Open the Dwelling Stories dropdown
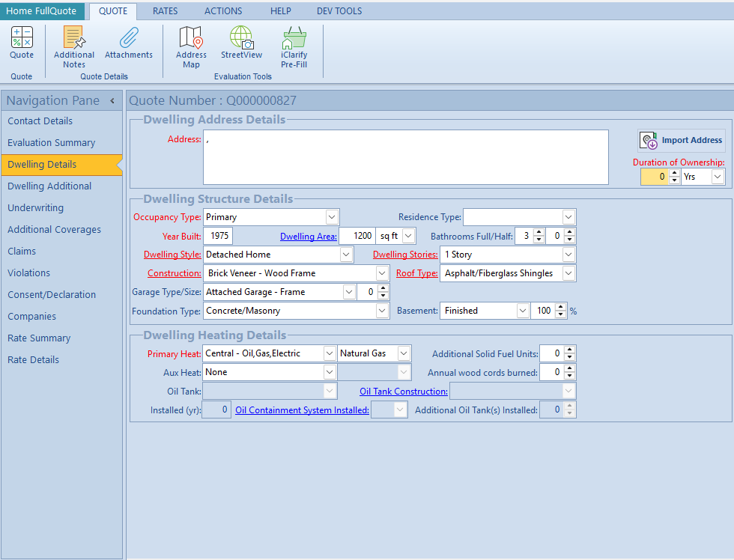 coord(568,255)
